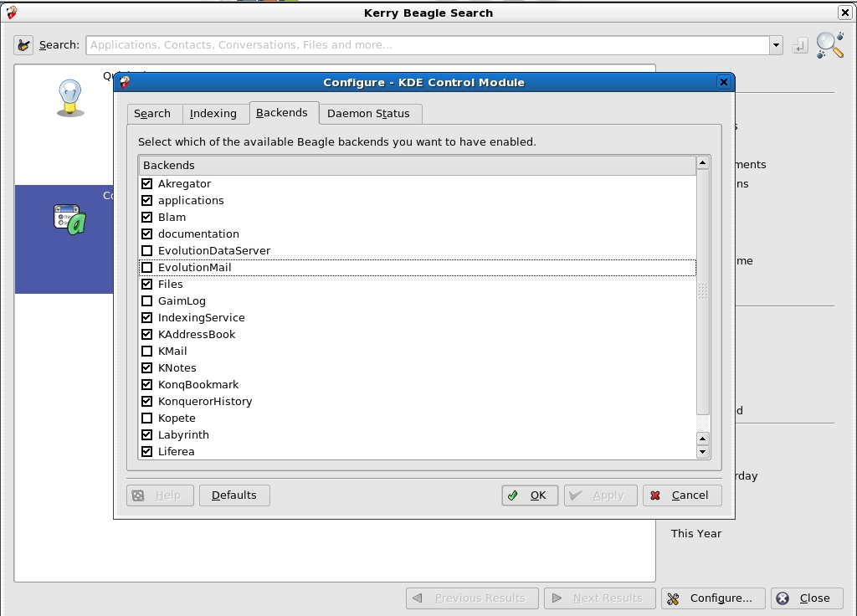Close the Configure dialog with the X button
The width and height of the screenshot is (857, 616).
pyautogui.click(x=724, y=82)
